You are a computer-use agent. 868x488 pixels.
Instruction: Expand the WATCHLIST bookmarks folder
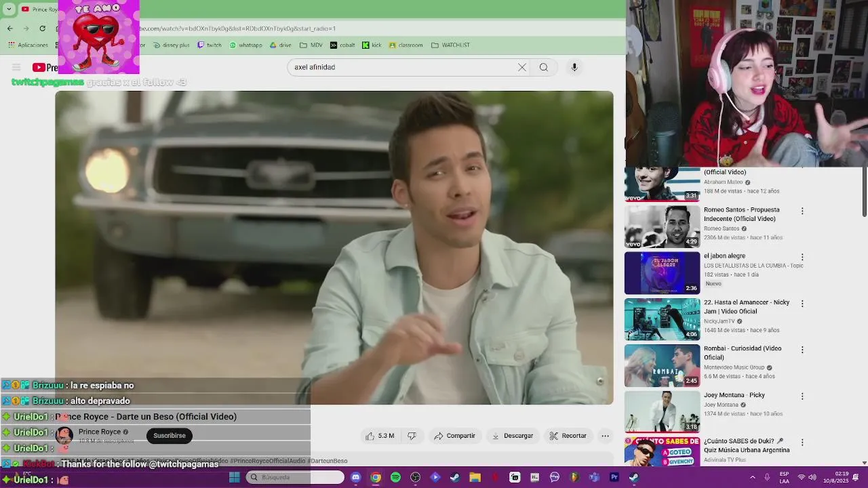(x=450, y=45)
